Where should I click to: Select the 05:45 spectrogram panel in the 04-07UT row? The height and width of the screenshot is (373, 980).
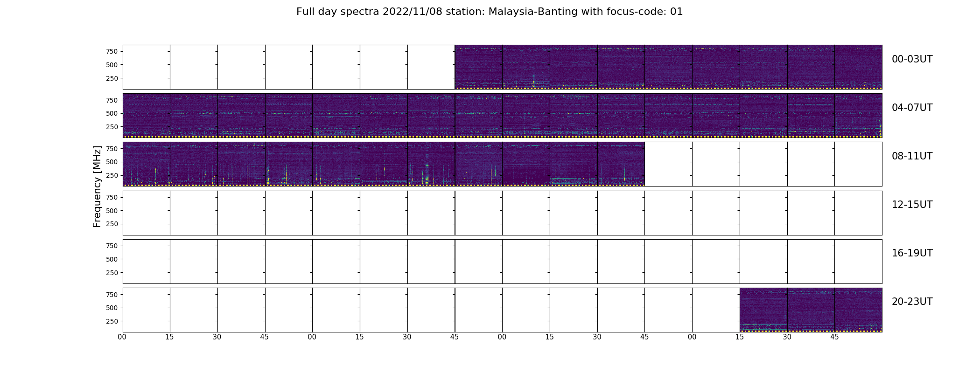coord(478,116)
